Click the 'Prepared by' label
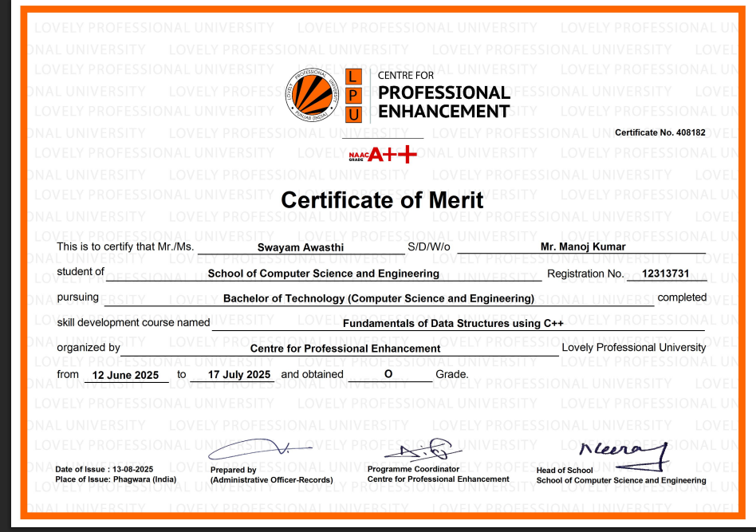Viewport: 756px width, 532px height. click(234, 470)
